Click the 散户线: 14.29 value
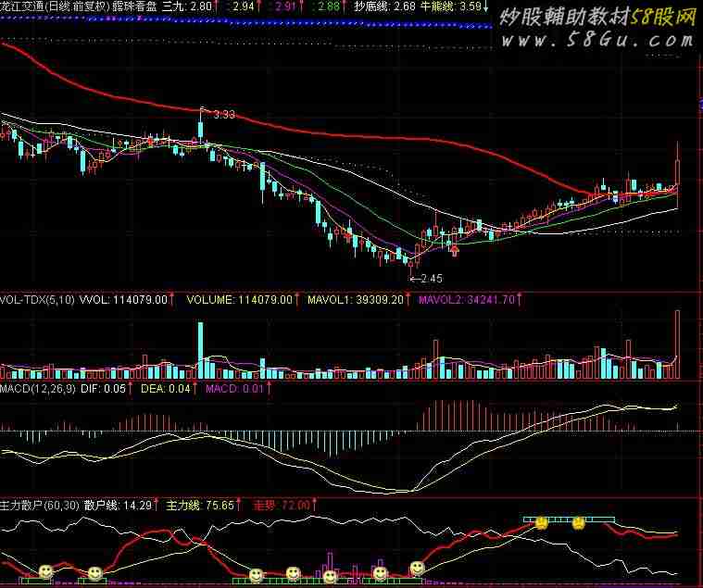 (x=118, y=506)
